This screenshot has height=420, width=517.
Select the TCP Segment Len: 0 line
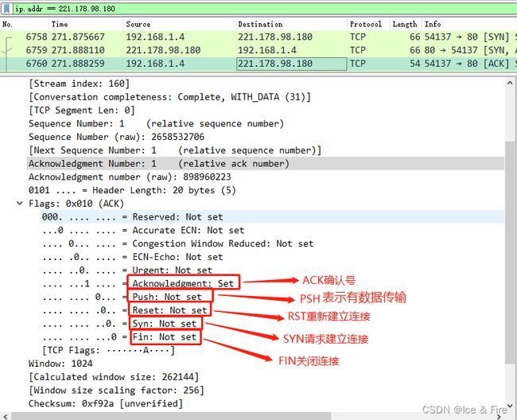(82, 110)
